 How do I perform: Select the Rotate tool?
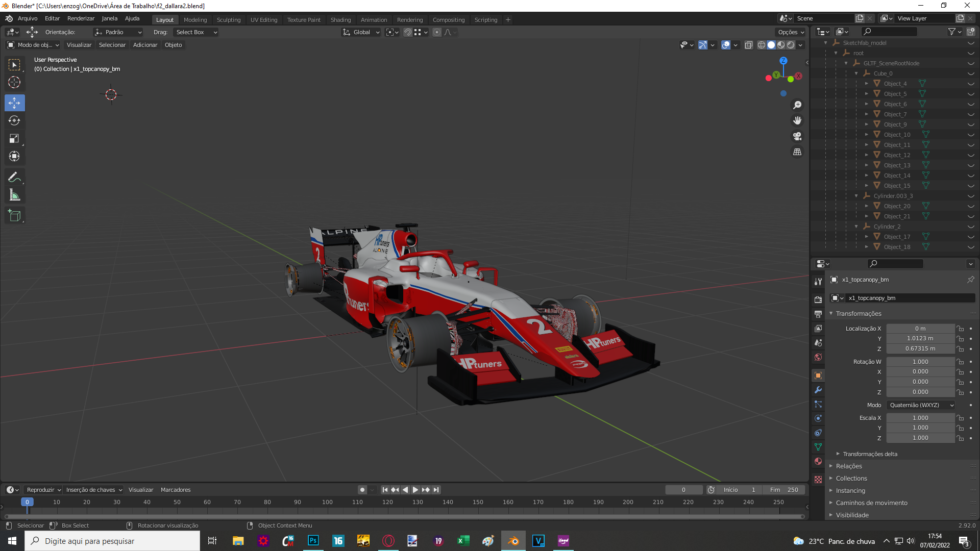tap(14, 121)
